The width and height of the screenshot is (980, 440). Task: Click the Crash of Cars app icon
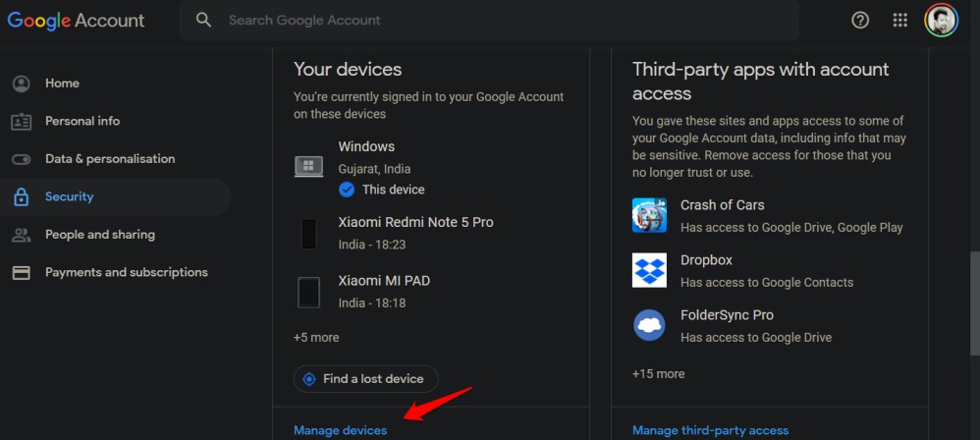(649, 215)
